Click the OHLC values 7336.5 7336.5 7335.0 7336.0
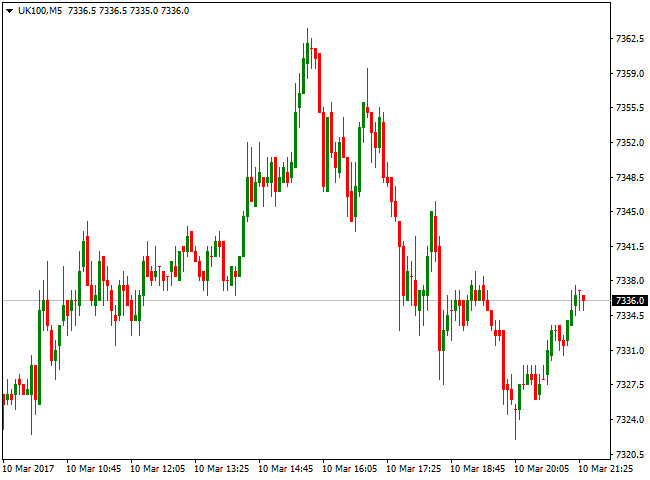The height and width of the screenshot is (480, 650). 129,11
